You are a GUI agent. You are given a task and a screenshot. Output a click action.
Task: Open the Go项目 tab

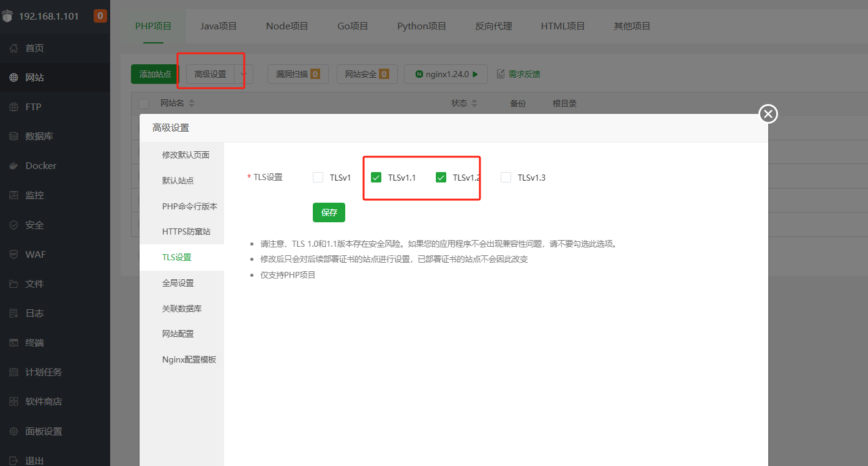click(x=353, y=26)
